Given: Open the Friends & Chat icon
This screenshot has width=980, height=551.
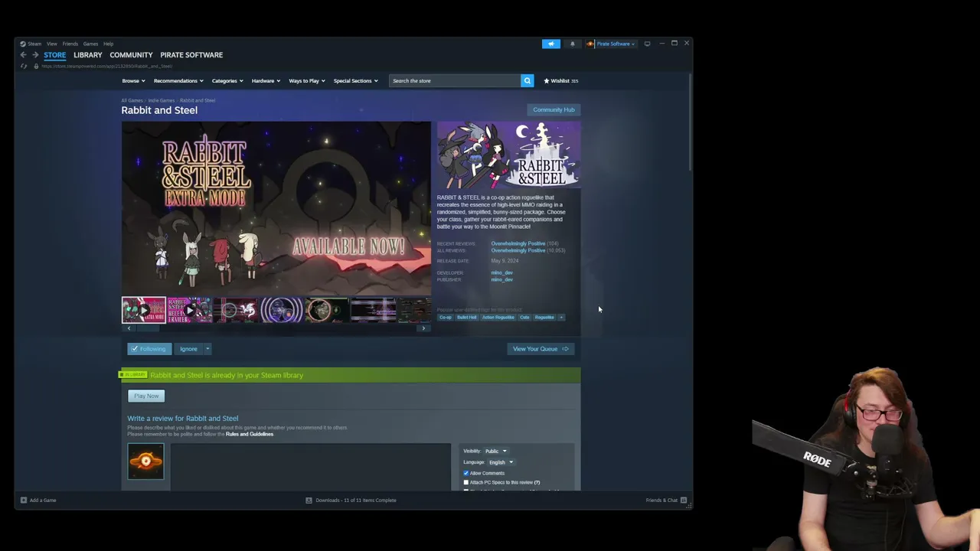Looking at the screenshot, I should tap(683, 500).
